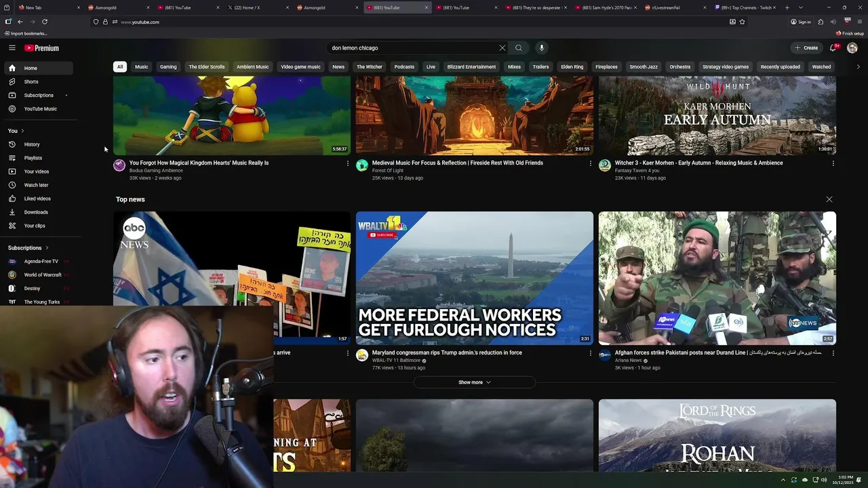Expand the You section chevron
Screen dimensions: 868x488
22,131
